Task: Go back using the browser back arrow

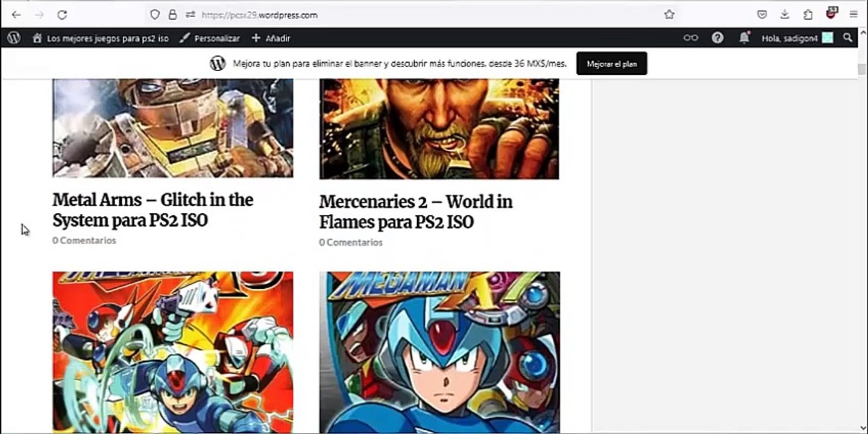Action: point(16,15)
